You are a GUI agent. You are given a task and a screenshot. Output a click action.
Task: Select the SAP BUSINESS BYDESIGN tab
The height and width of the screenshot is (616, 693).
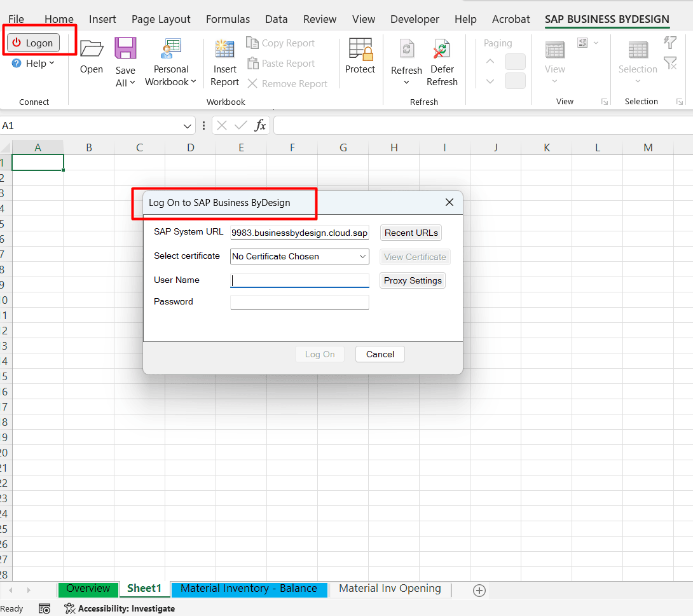click(607, 19)
